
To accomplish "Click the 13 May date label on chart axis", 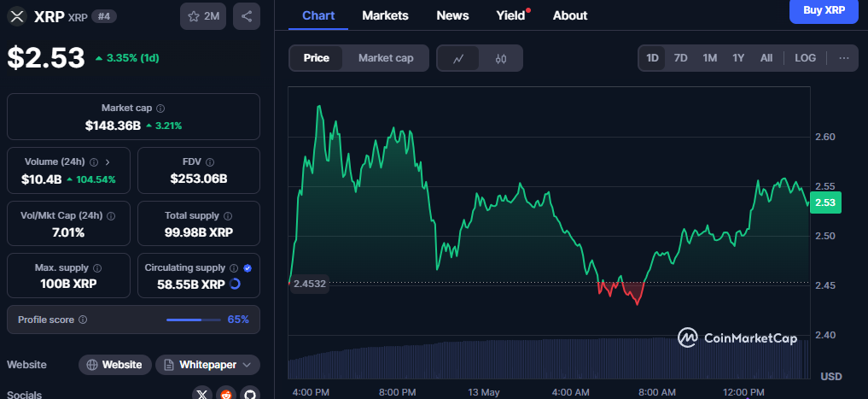I will point(483,392).
